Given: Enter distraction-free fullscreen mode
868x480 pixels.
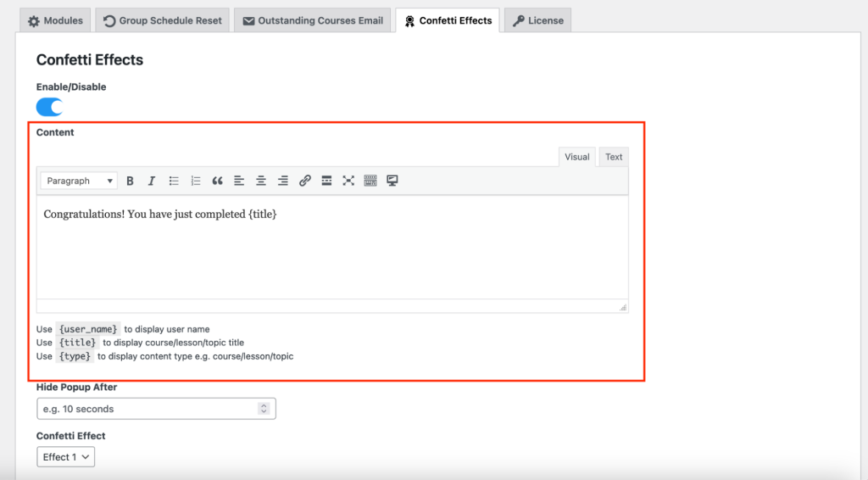Looking at the screenshot, I should [x=348, y=181].
